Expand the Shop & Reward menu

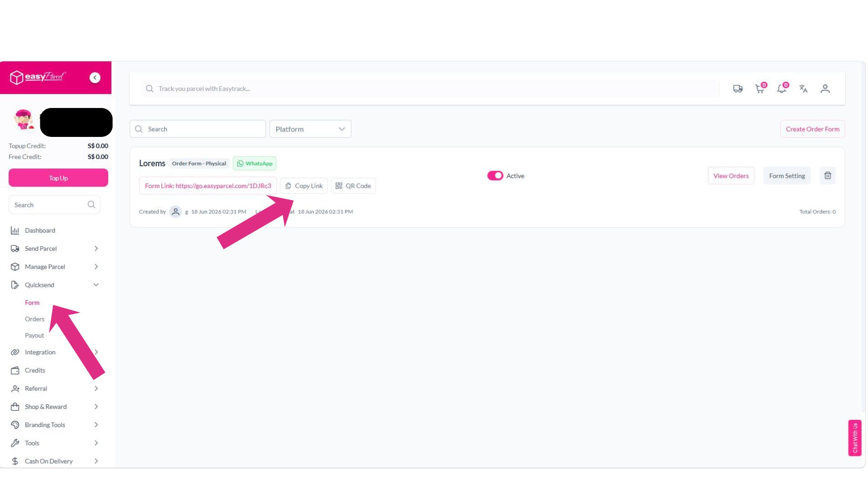coord(54,407)
